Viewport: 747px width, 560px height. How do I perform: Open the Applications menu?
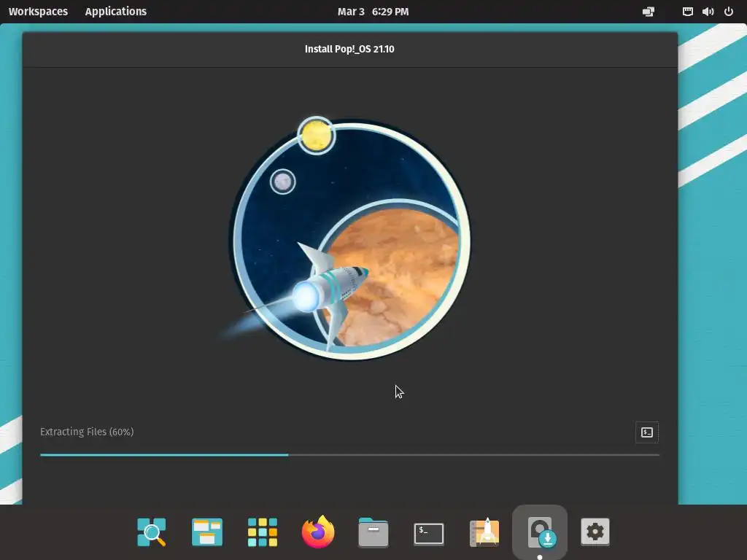[x=116, y=12]
